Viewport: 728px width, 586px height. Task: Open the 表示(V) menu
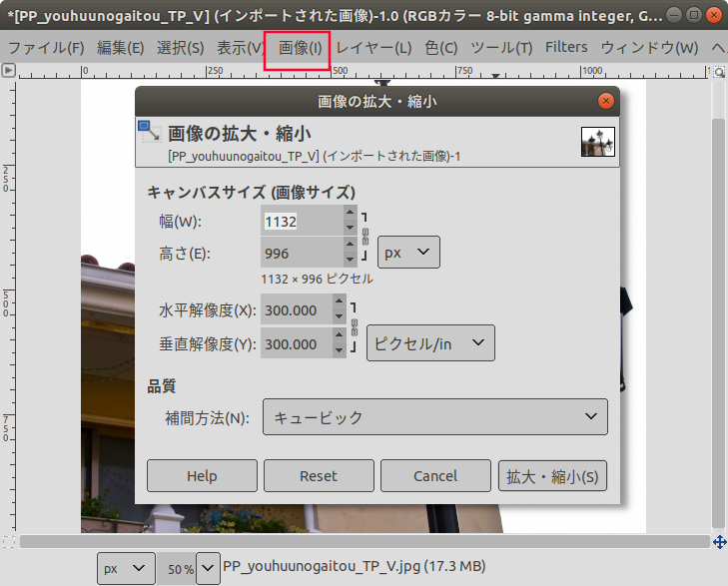pyautogui.click(x=240, y=47)
